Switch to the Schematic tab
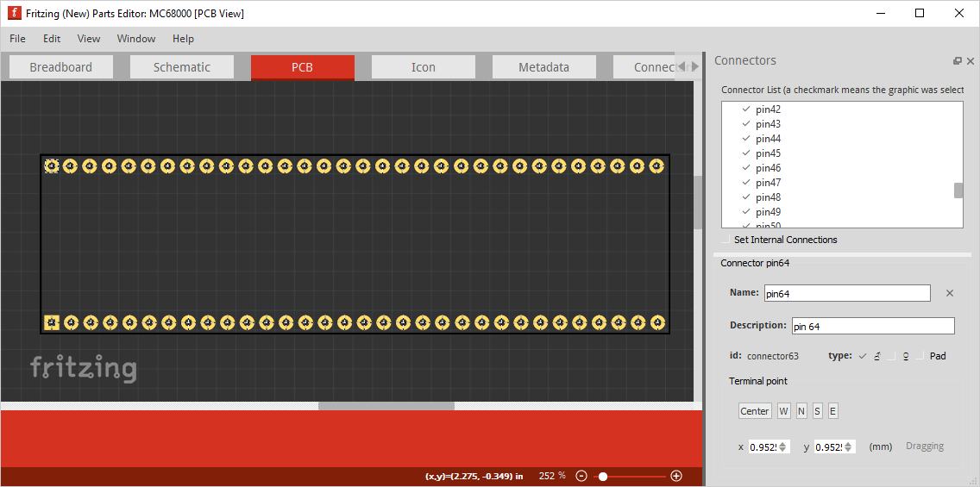The image size is (980, 487). click(182, 67)
